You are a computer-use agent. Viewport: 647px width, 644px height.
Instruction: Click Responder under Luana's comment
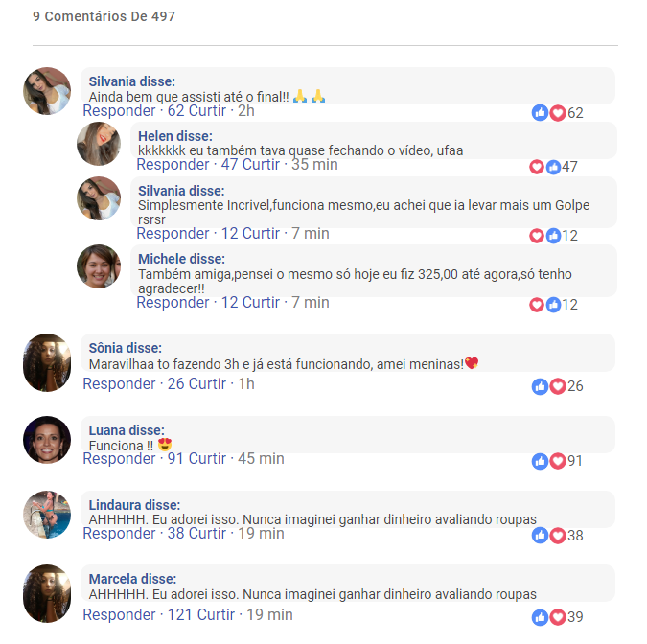click(x=119, y=459)
